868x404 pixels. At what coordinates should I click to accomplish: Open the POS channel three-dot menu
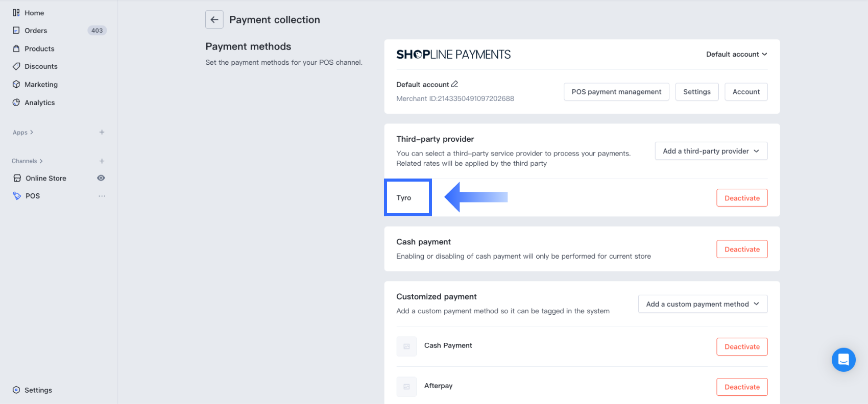(x=102, y=196)
